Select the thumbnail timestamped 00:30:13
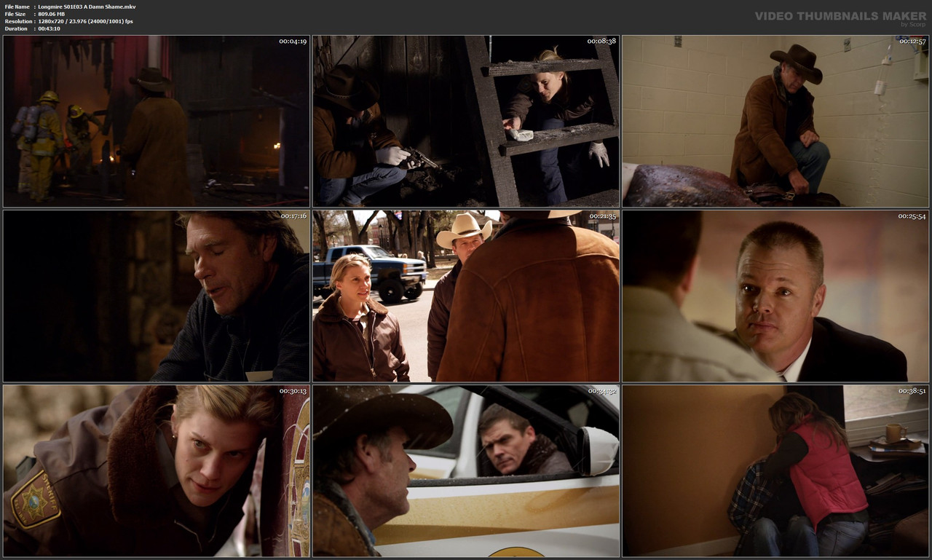The width and height of the screenshot is (932, 560). point(157,471)
